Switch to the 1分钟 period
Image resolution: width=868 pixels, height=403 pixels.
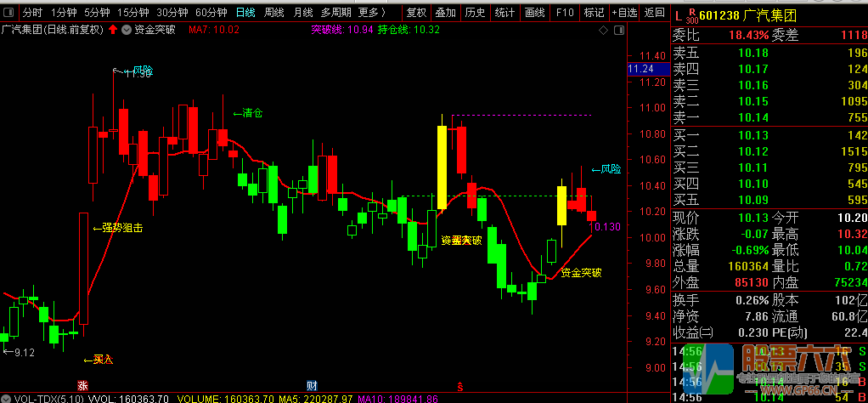pyautogui.click(x=65, y=12)
